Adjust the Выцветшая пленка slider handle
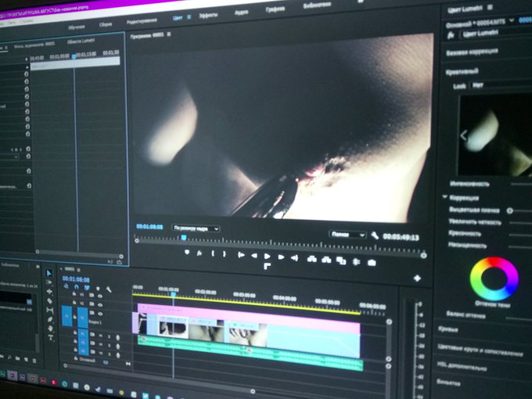Screen dimensions: 532x399 pos(509,210)
